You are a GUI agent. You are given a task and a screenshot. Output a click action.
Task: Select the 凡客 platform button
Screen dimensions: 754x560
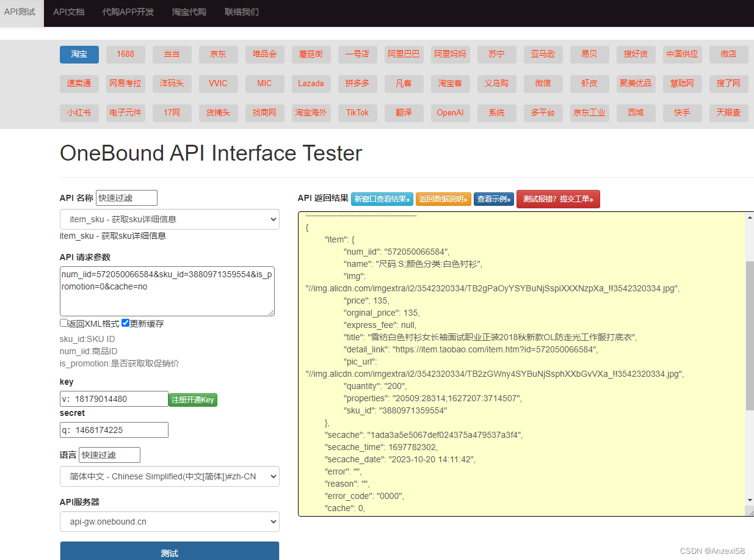[404, 84]
